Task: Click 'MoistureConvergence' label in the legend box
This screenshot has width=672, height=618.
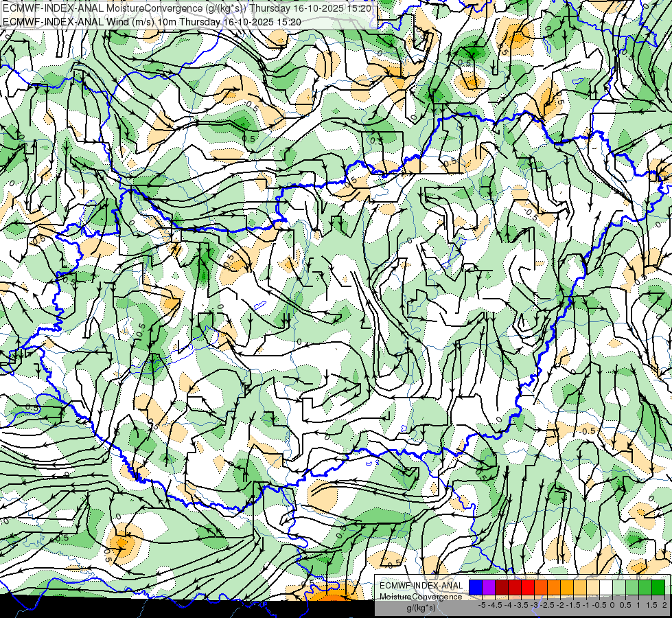Action: (421, 597)
